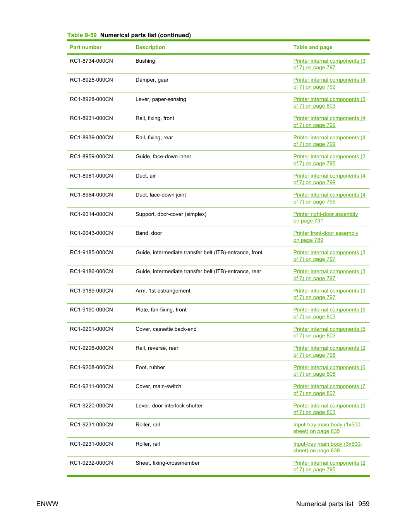This screenshot has height=532, width=400.
Task: Click the Damper, gear page 799 link
Action: point(329,84)
